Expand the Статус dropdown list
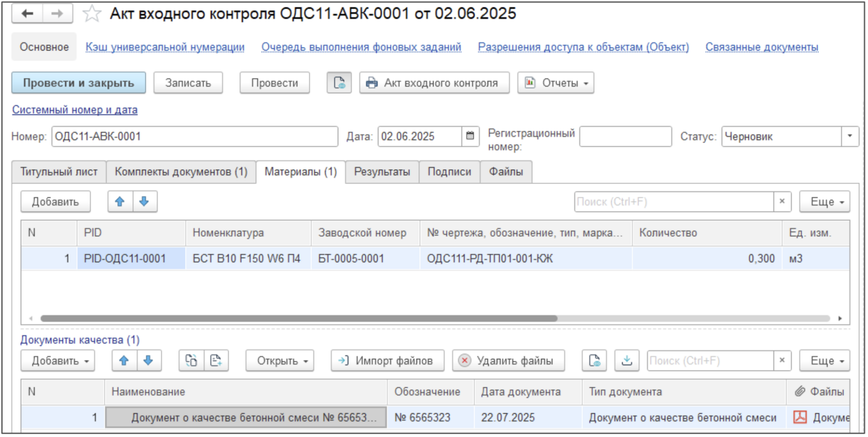The image size is (868, 437). point(849,137)
